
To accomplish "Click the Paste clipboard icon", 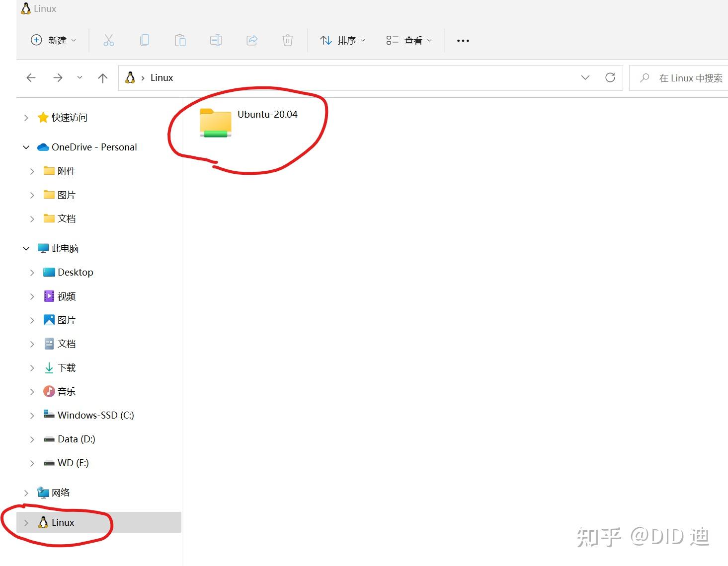I will pyautogui.click(x=180, y=40).
